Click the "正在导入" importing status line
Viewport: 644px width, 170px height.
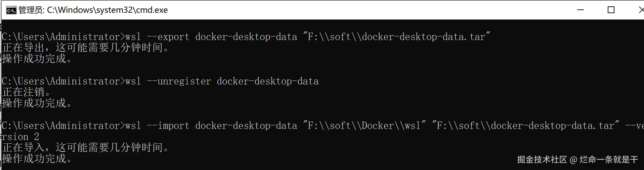[x=86, y=147]
